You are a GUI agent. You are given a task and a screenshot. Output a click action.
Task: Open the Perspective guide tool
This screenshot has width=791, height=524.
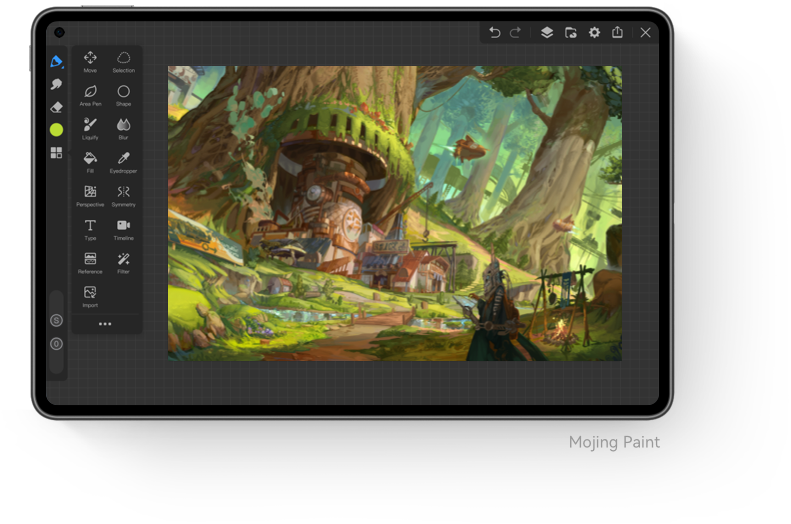pos(90,196)
